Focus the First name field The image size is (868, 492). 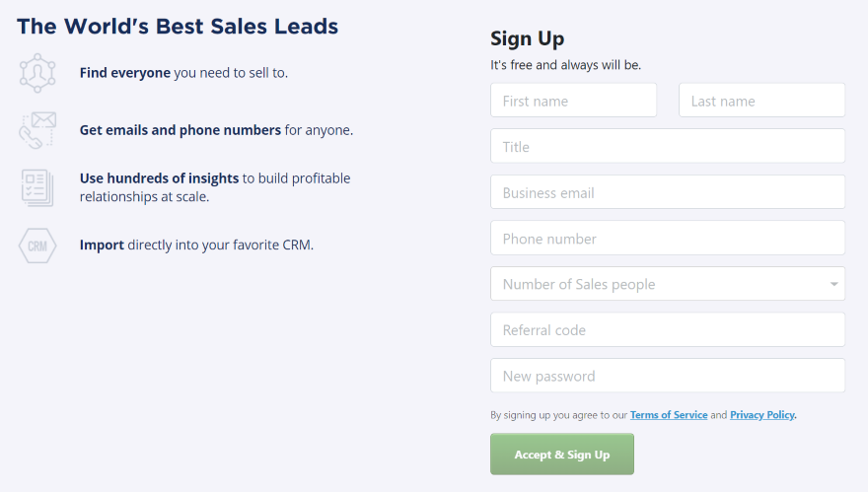[573, 101]
